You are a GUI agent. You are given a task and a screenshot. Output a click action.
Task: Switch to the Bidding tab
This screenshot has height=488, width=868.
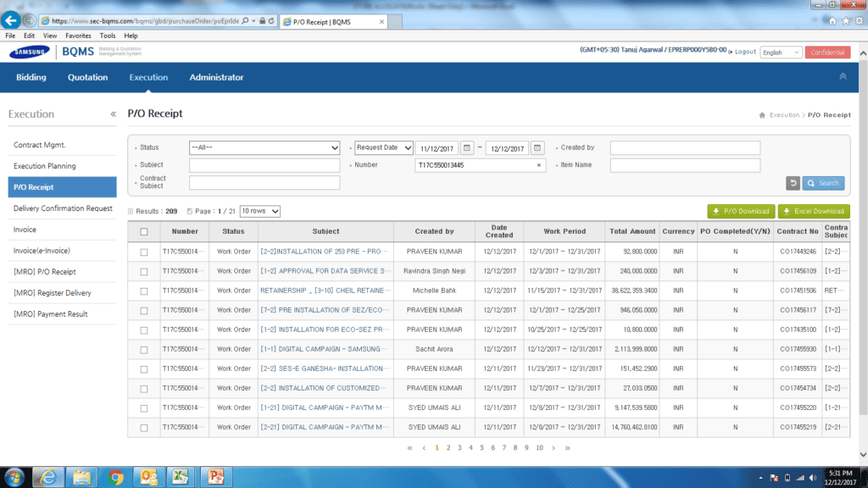[x=31, y=77]
